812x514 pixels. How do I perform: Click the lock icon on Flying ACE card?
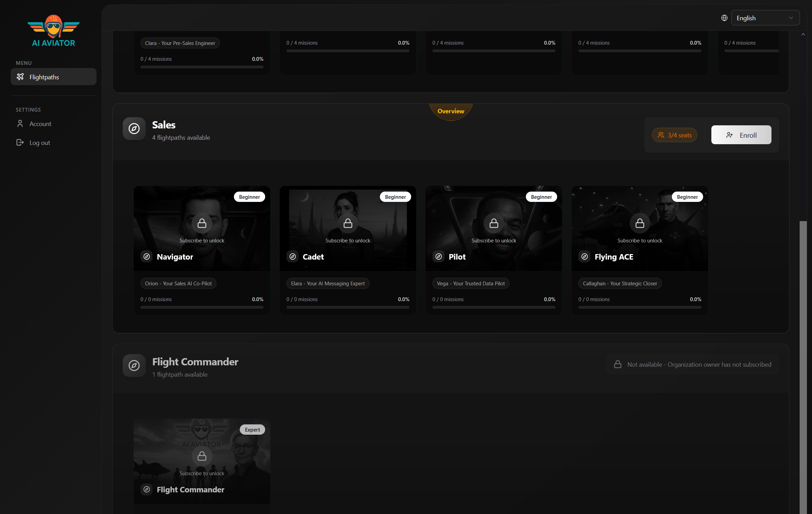[x=640, y=224]
